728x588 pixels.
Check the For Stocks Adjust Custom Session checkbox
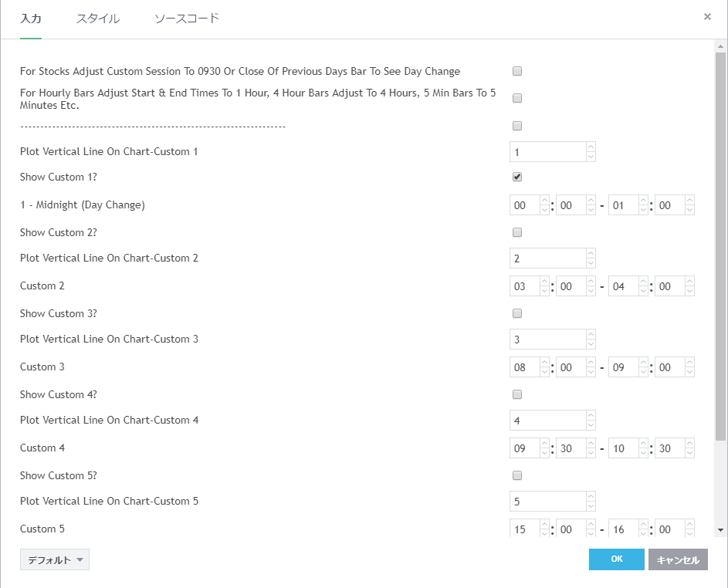tap(517, 71)
